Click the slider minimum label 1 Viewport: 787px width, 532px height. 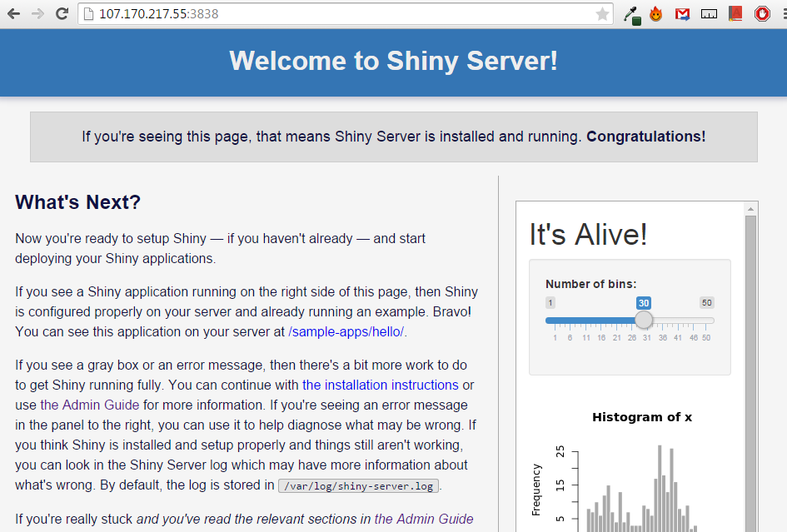point(550,303)
